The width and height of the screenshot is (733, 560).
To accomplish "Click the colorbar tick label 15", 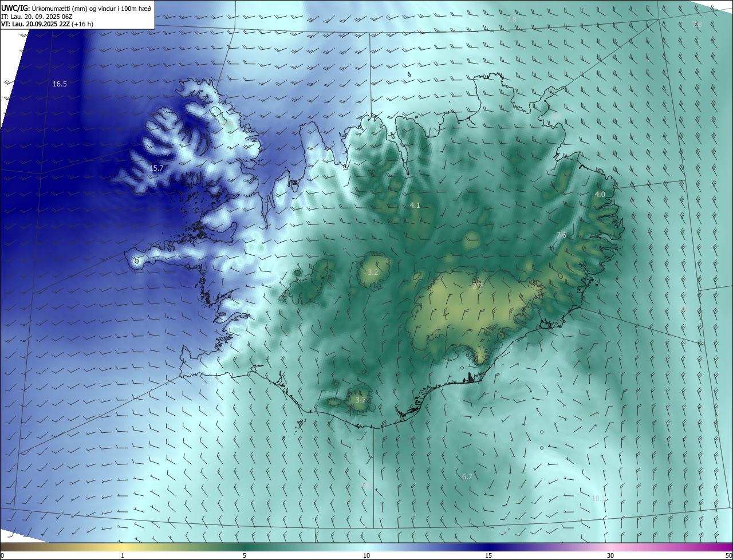I will click(x=488, y=555).
